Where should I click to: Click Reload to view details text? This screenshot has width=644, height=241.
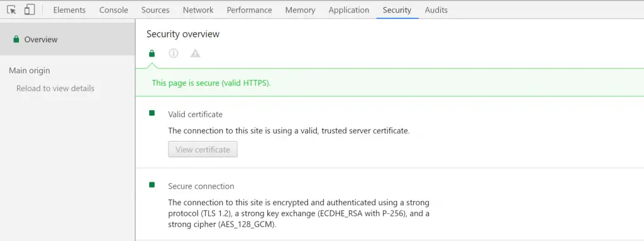click(55, 89)
